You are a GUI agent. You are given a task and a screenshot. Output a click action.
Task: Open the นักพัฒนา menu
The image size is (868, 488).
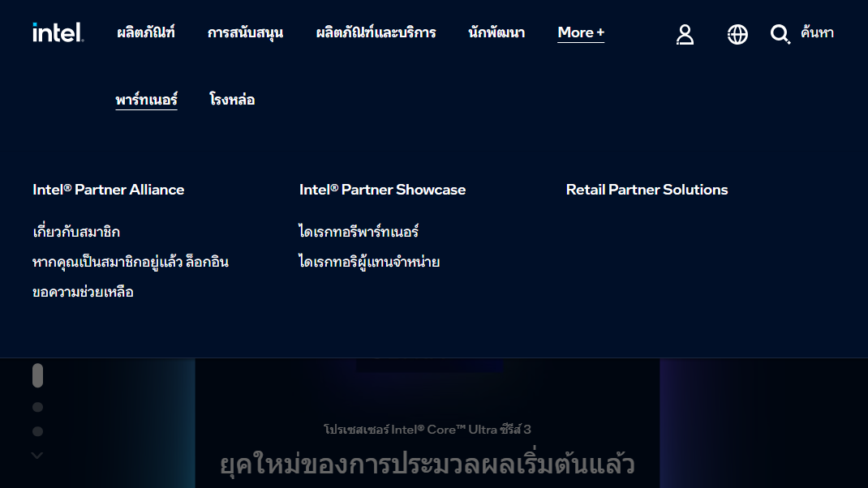(496, 32)
